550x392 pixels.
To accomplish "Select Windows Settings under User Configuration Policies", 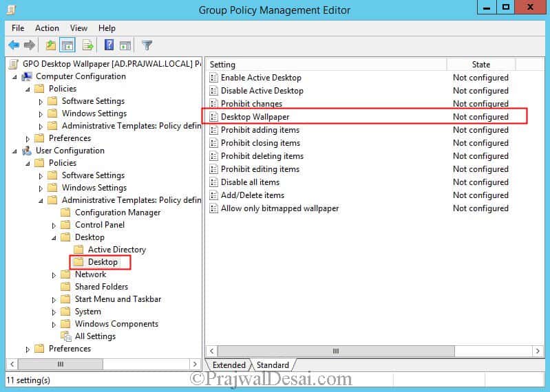I will click(x=94, y=188).
